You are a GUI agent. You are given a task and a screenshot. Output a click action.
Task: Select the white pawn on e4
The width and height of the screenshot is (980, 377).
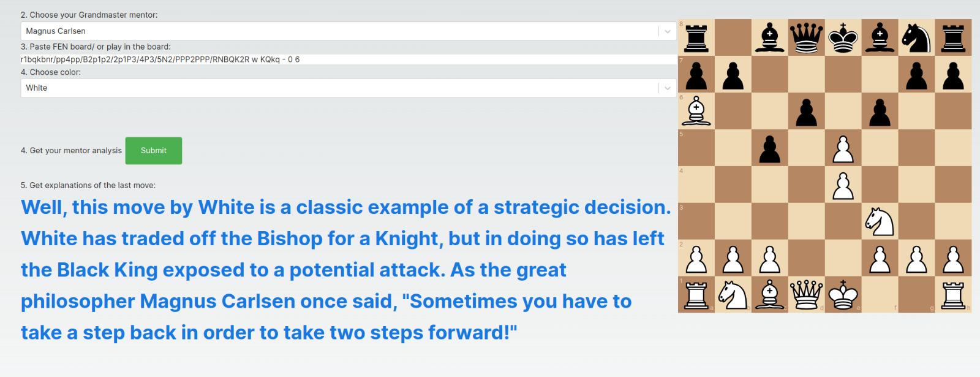coord(843,185)
